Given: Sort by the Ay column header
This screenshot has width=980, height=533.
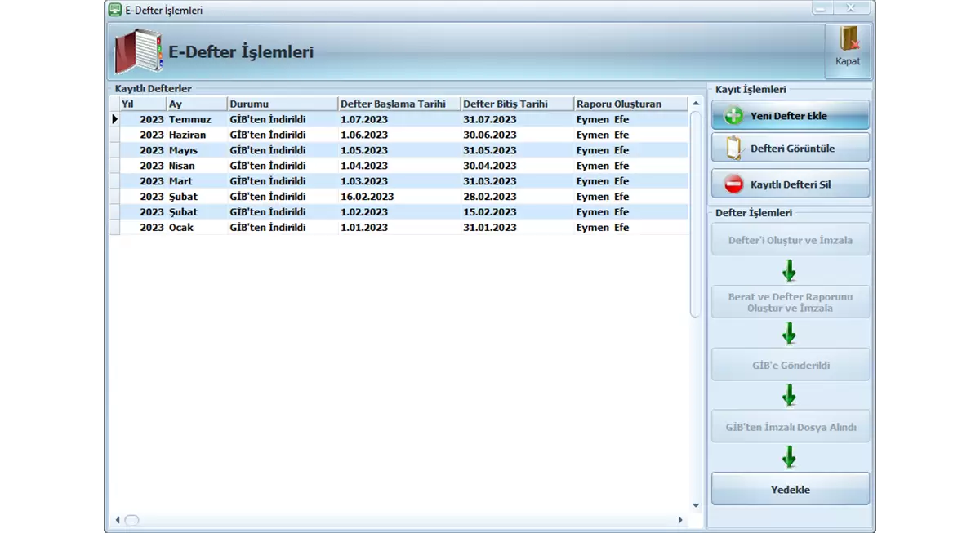Looking at the screenshot, I should point(196,104).
